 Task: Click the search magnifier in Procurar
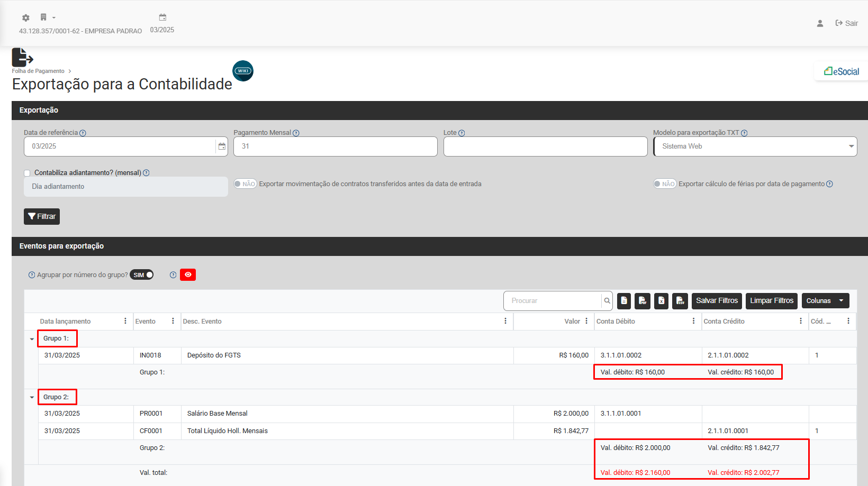[x=607, y=301]
